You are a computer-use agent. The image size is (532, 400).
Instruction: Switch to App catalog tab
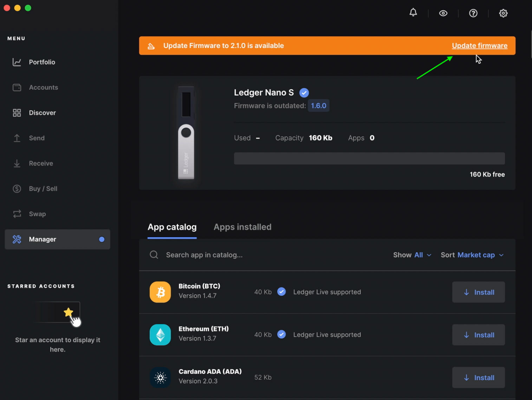pos(172,227)
